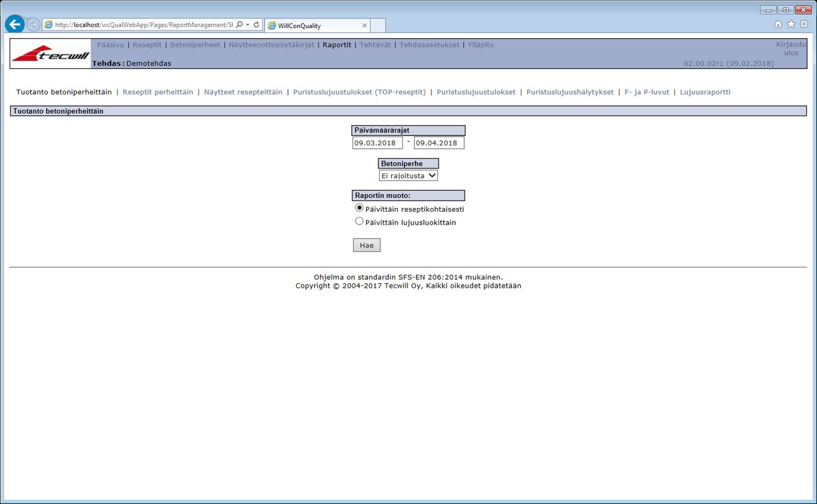Open the Raportit menu item
The width and height of the screenshot is (817, 504).
337,45
